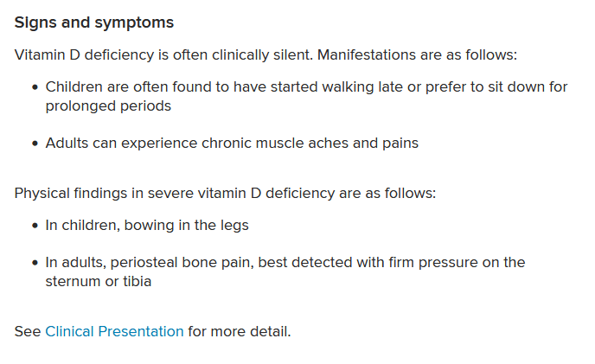Open the Clinical Presentation link
595x364 pixels.
pos(114,331)
